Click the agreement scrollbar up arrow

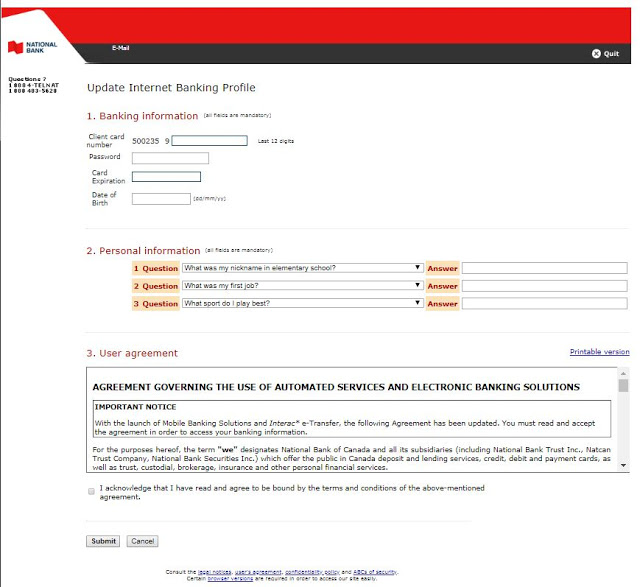point(623,373)
